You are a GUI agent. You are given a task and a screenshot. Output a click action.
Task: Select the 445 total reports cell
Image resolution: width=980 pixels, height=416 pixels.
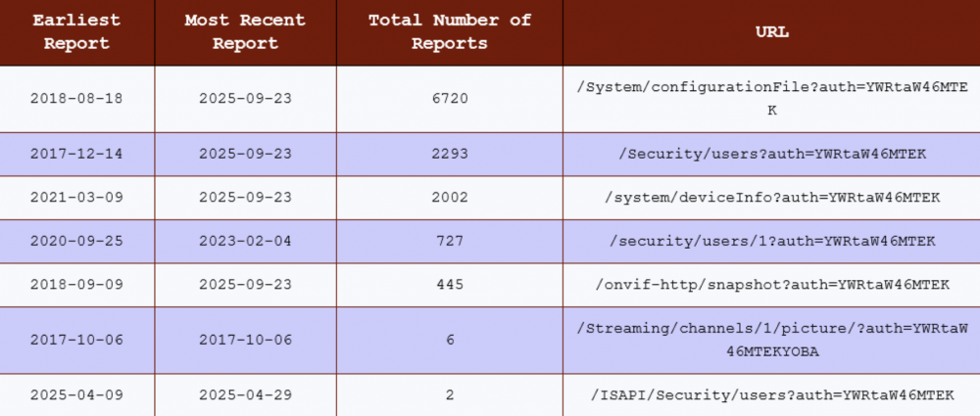[x=450, y=285]
